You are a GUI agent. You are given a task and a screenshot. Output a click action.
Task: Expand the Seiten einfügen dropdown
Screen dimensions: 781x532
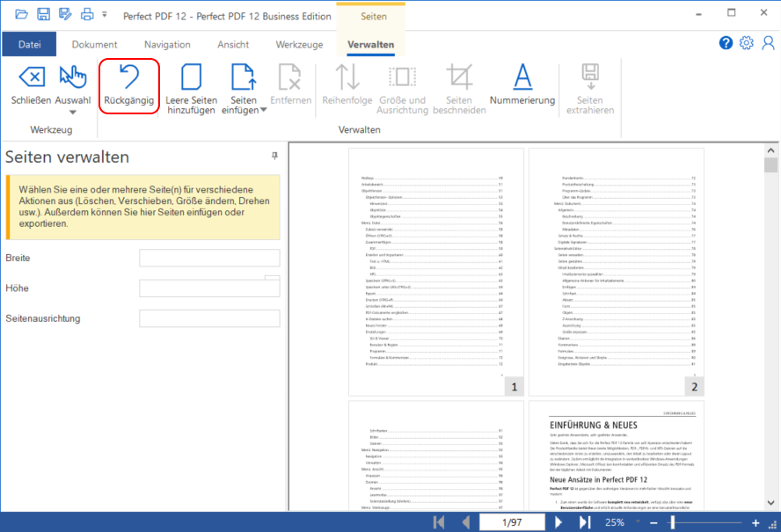(264, 111)
